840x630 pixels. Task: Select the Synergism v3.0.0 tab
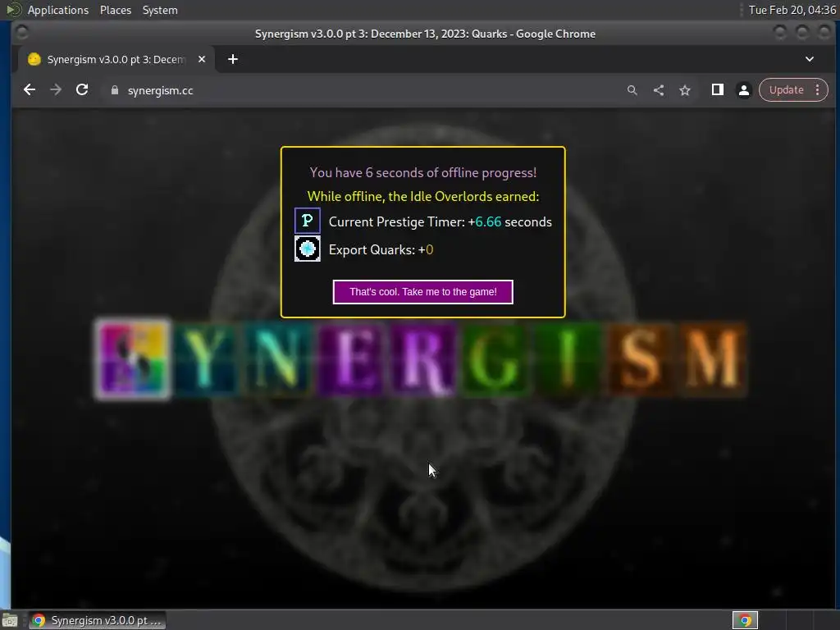point(116,59)
